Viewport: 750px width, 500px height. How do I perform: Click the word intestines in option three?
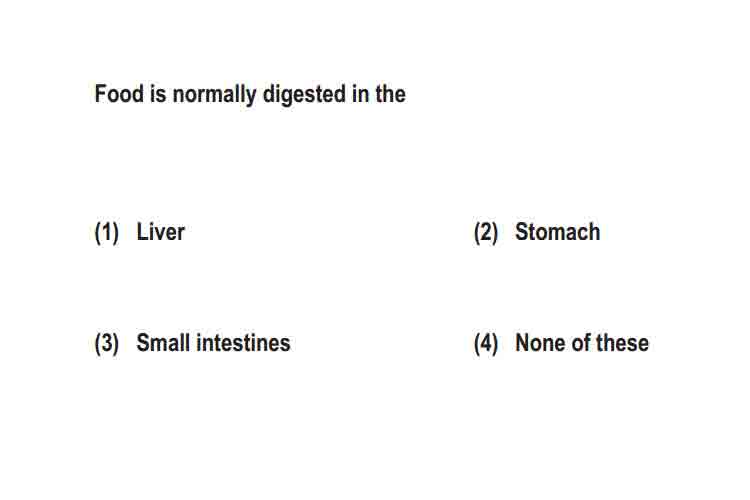click(x=243, y=343)
